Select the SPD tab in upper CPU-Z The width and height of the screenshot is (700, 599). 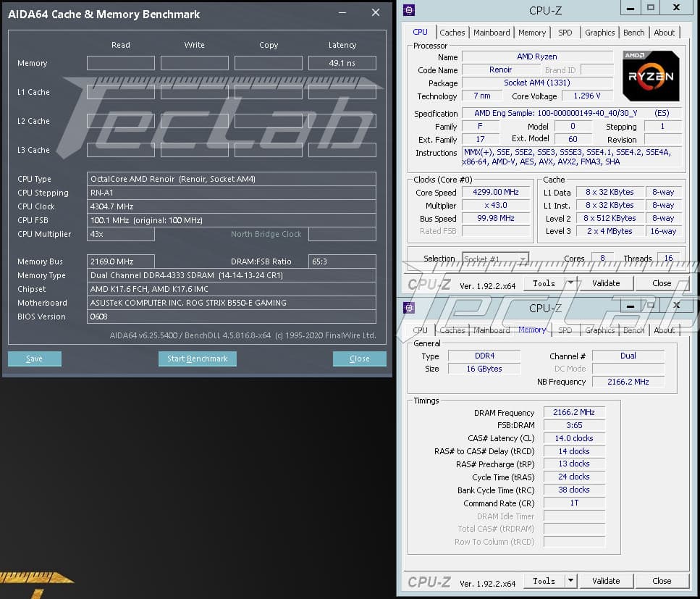click(565, 33)
